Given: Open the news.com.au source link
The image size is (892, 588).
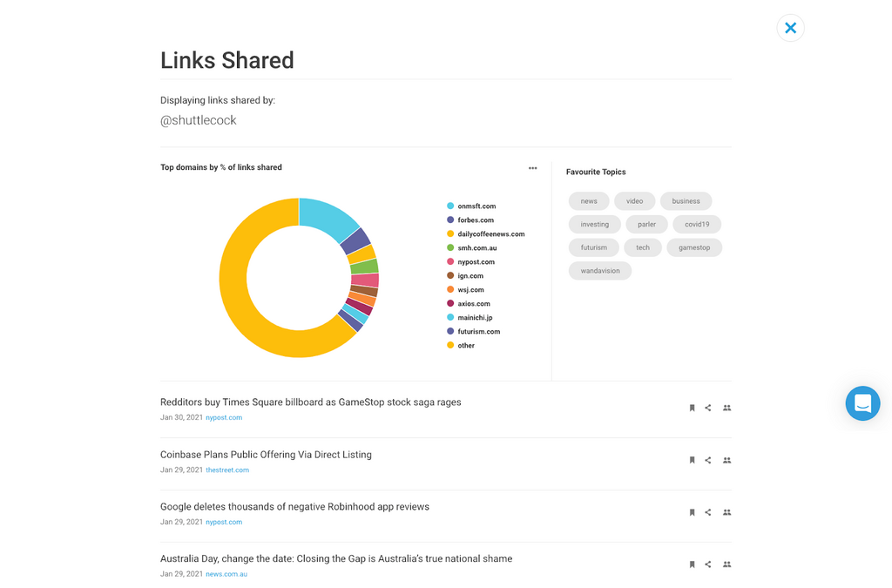Looking at the screenshot, I should pyautogui.click(x=226, y=575).
